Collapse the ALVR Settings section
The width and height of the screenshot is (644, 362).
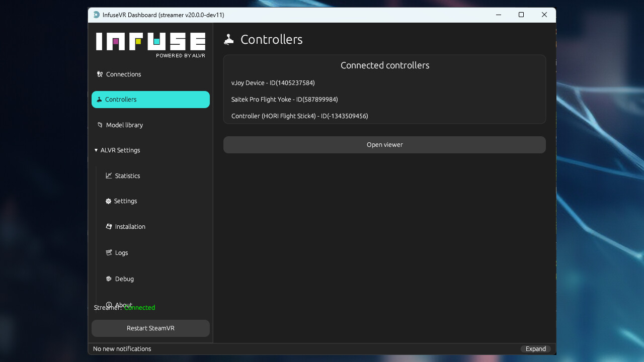(x=96, y=150)
